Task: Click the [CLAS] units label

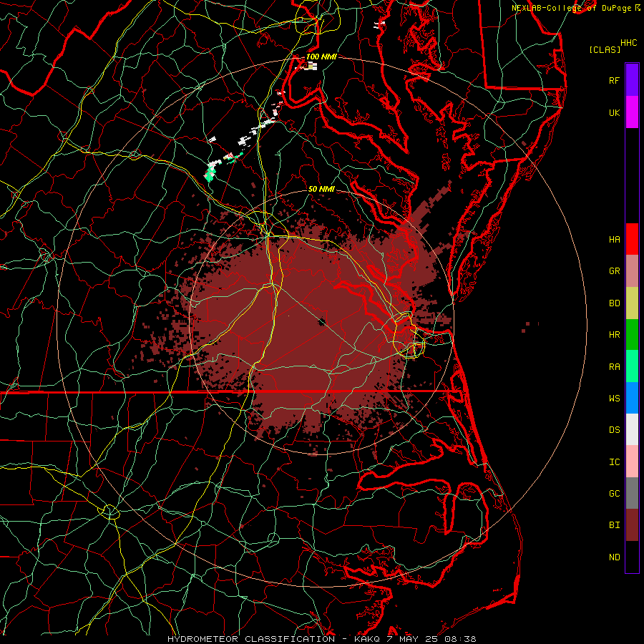Action: 605,49
